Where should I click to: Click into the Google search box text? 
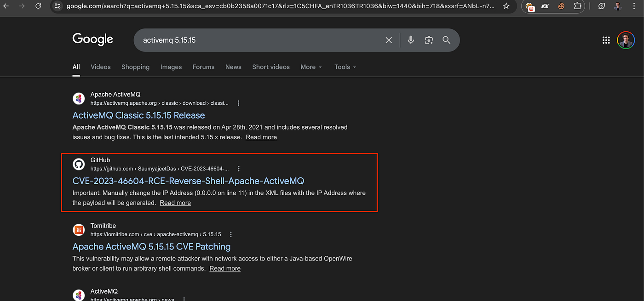click(x=169, y=40)
